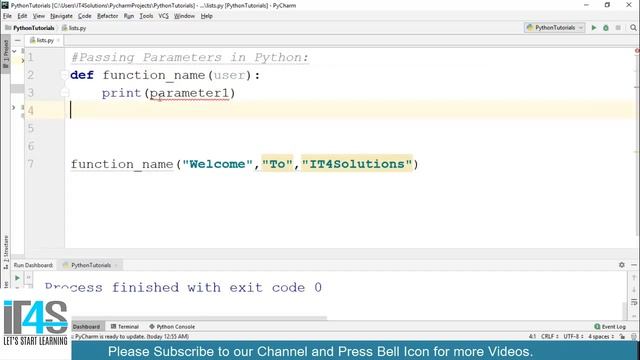Click the underlined parameter1 in print statement
640x360 pixels.
(189, 93)
